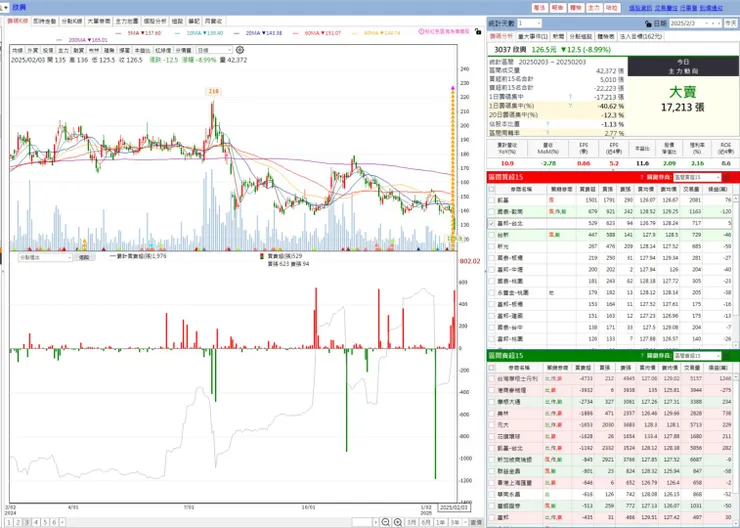The height and width of the screenshot is (528, 740).
Task: Check the 摩根大通 row checkbox
Action: tap(492, 402)
